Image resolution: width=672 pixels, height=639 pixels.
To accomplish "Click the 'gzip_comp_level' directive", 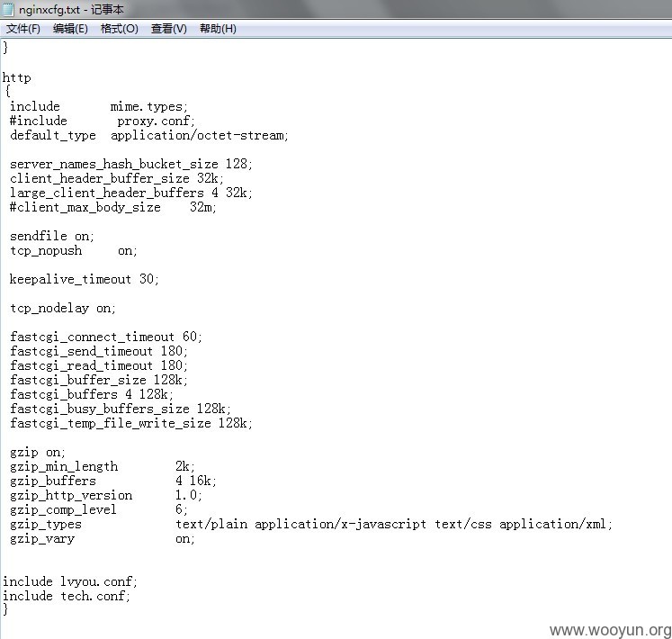I will [63, 510].
